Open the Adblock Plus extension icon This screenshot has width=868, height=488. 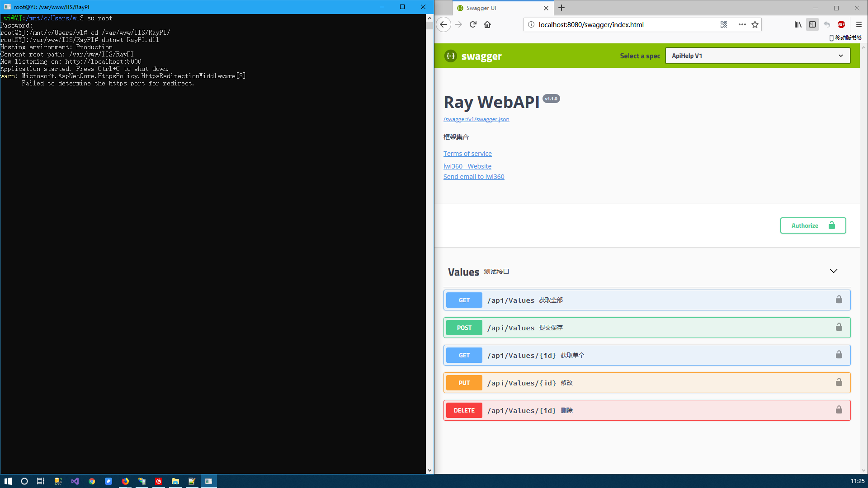841,24
